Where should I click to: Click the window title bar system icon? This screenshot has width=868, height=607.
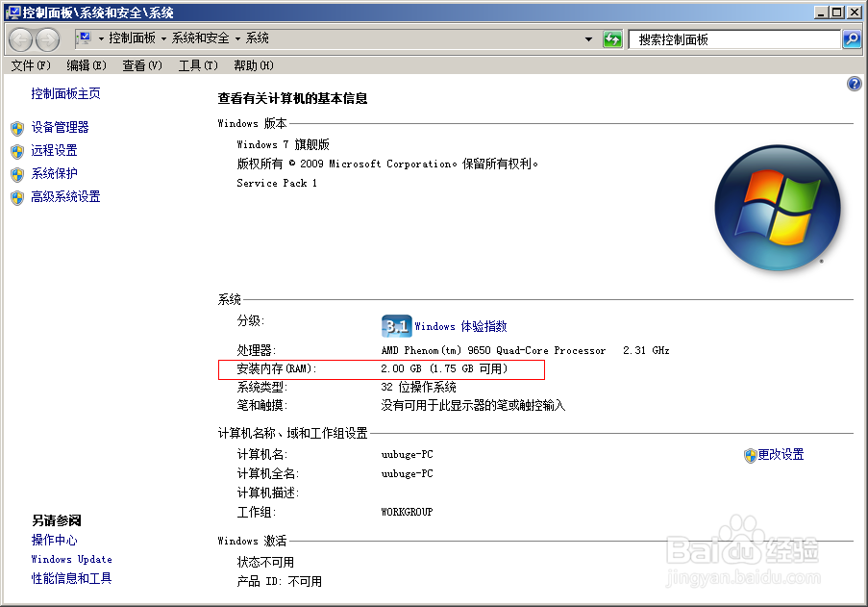[x=12, y=13]
